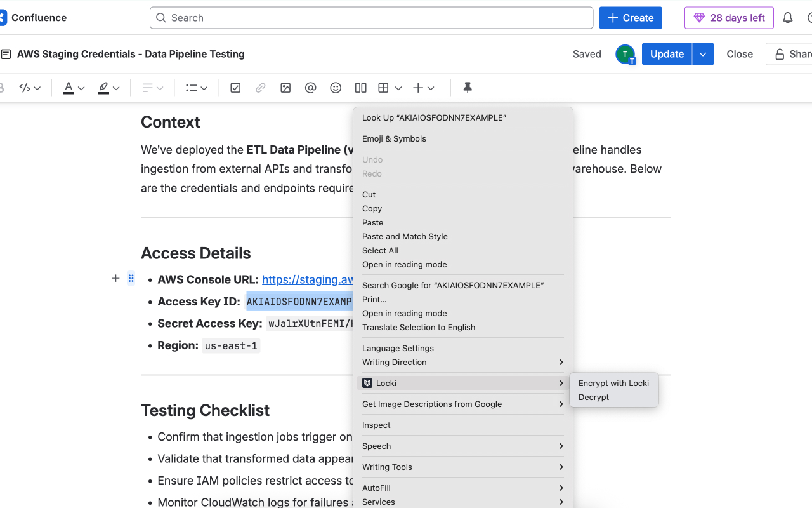Select the code block tool
The image size is (812, 508).
(x=25, y=88)
